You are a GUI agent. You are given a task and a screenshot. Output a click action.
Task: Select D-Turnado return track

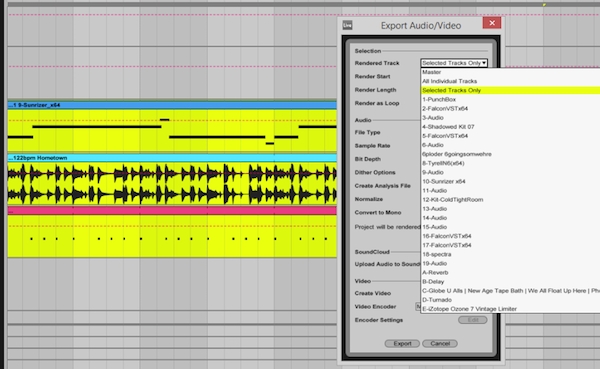click(510, 300)
